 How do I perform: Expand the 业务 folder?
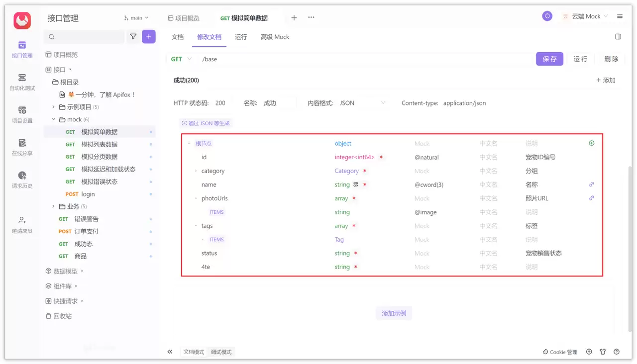click(53, 206)
